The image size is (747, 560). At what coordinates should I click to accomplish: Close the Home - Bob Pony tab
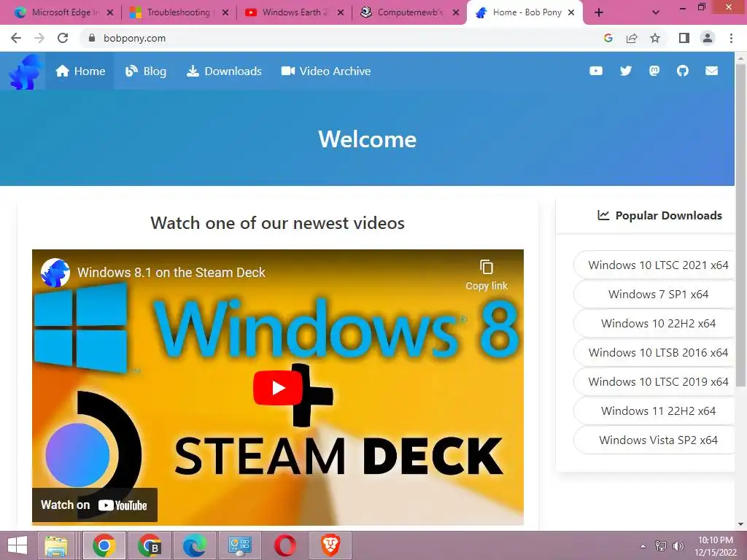pos(571,13)
